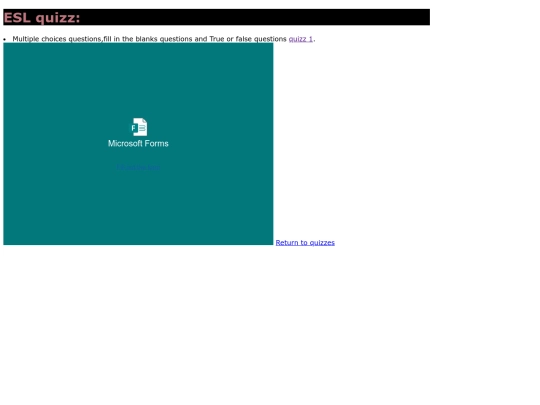The width and height of the screenshot is (540, 405).
Task: Click the faint blue link under Microsoft Forms
Action: click(138, 168)
